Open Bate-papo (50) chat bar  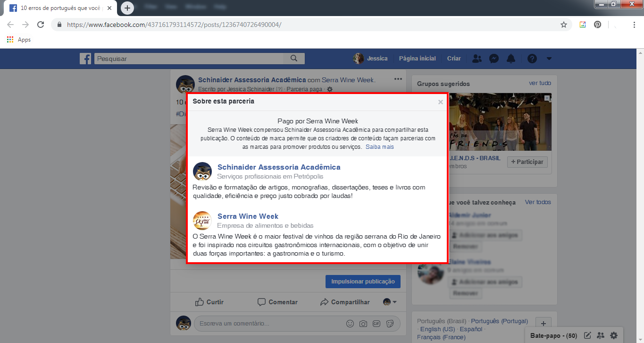[x=554, y=335]
